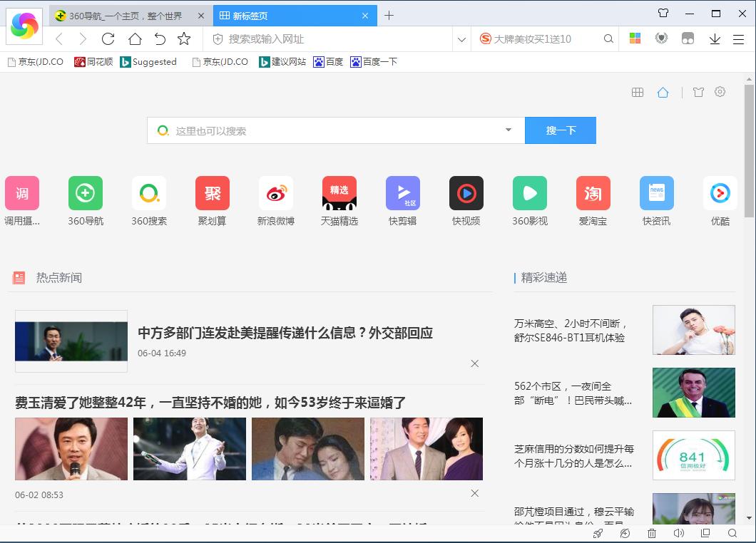Click the rocket speed-up icon in status bar
The width and height of the screenshot is (756, 543).
[598, 533]
